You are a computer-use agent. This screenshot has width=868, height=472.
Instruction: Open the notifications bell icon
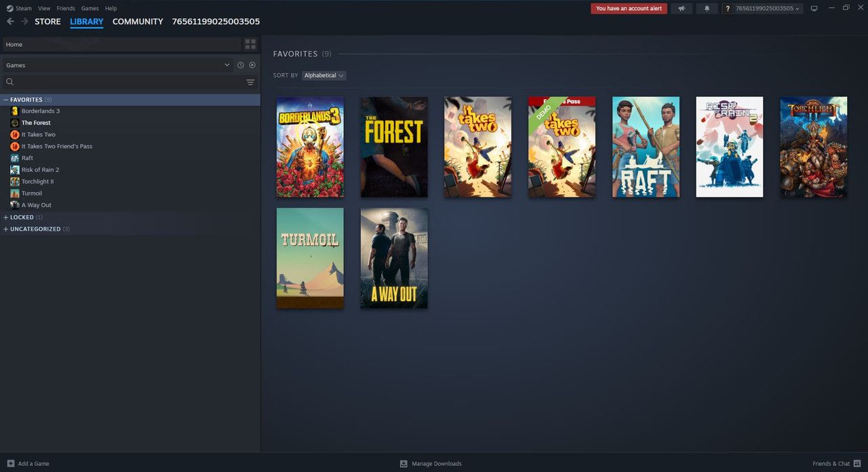(x=707, y=8)
